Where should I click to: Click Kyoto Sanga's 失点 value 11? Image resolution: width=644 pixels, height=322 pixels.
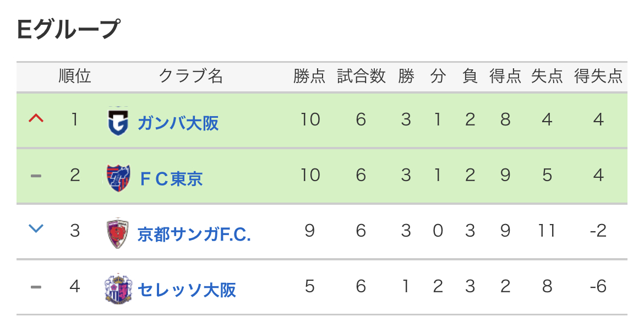coord(547,231)
